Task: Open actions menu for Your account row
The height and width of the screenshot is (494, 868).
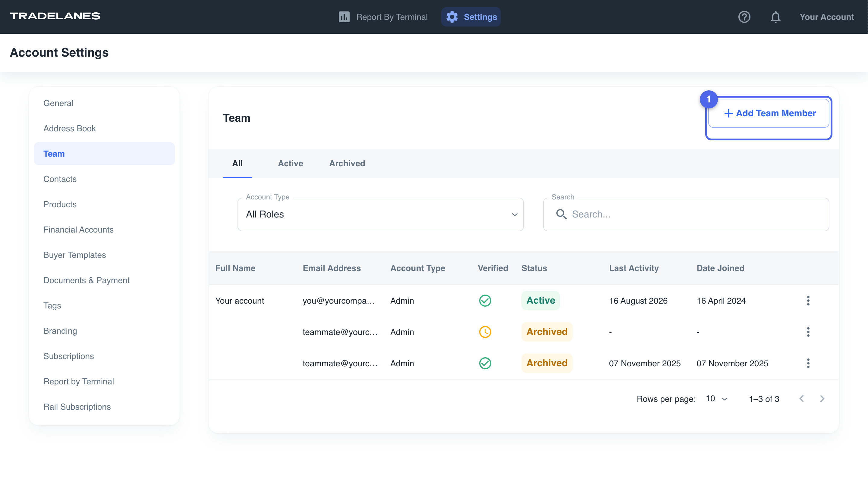Action: coord(808,301)
